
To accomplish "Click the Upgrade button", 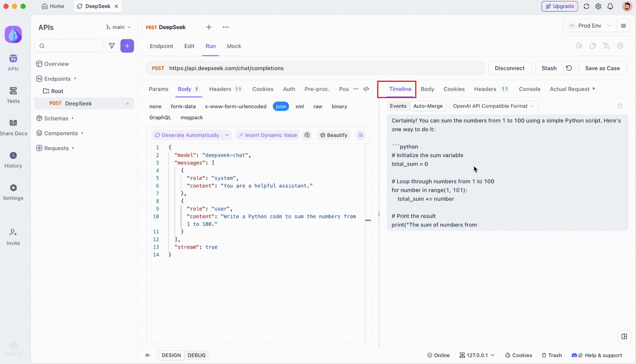I will [x=559, y=6].
